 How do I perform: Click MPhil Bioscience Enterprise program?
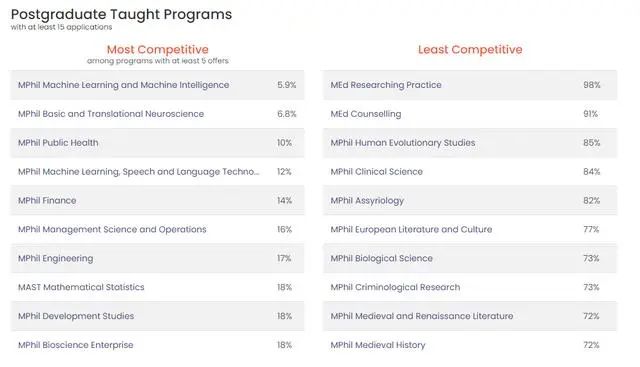76,345
